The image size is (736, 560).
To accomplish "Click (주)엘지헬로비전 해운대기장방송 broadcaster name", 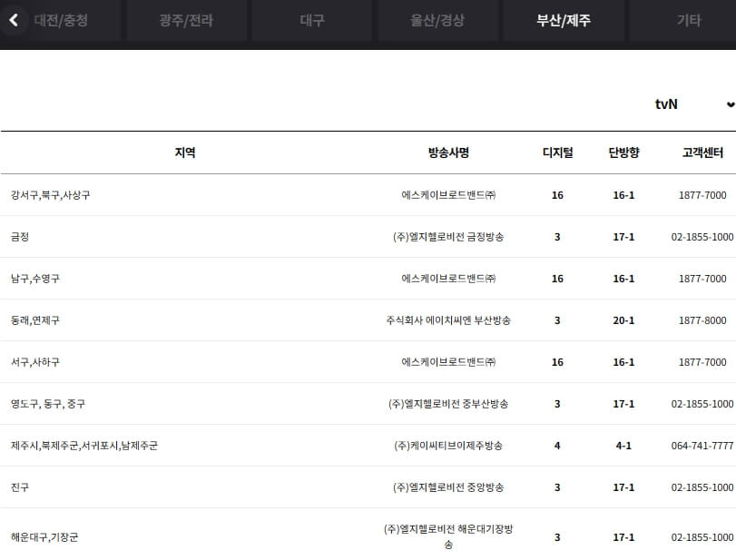I will [448, 536].
